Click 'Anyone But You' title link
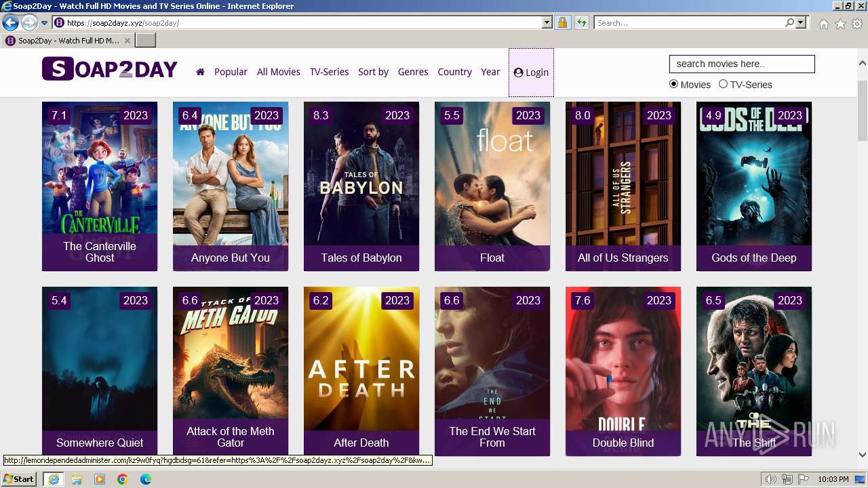Viewport: 868px width, 488px height. pos(231,258)
